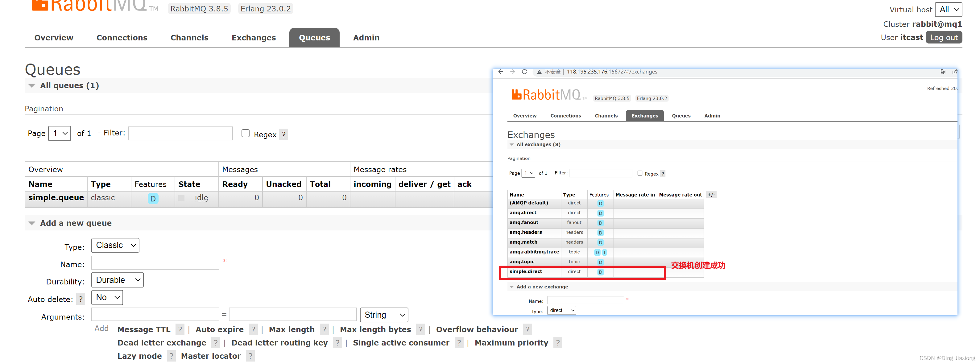Viewport: 980px width, 364px height.
Task: Open the Overview tab in main window
Action: point(54,38)
